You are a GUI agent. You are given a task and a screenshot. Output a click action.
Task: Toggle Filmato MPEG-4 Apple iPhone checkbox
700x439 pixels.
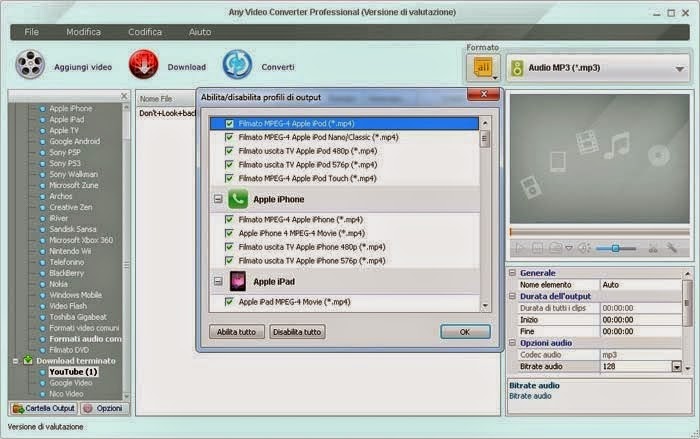(x=229, y=219)
